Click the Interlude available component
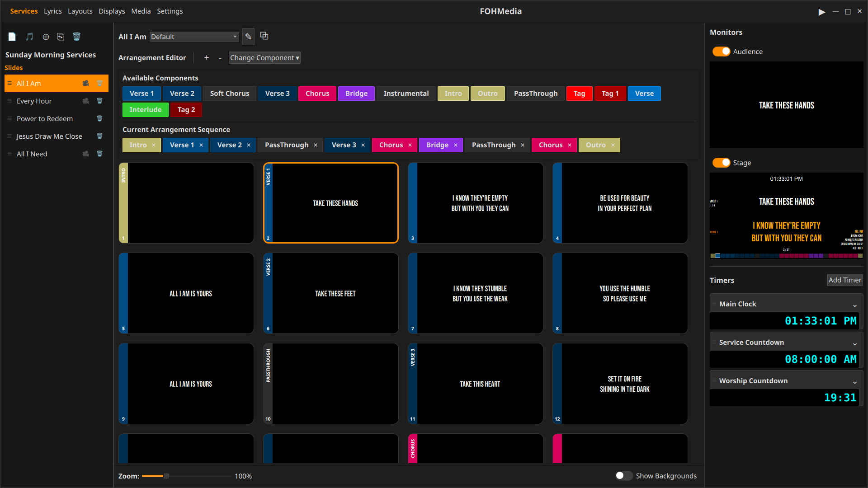The height and width of the screenshot is (488, 868). (x=146, y=110)
